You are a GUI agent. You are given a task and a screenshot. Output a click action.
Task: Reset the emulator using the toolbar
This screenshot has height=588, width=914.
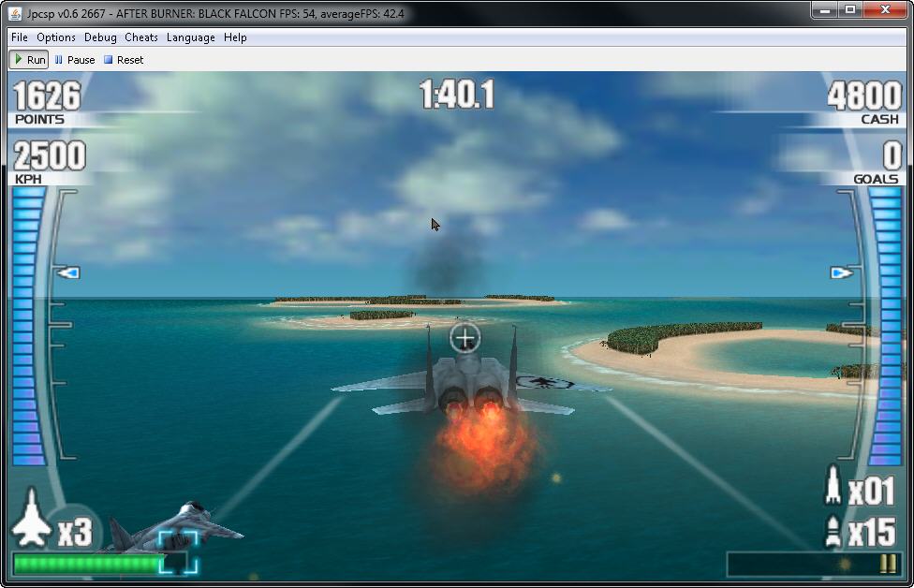[x=124, y=60]
